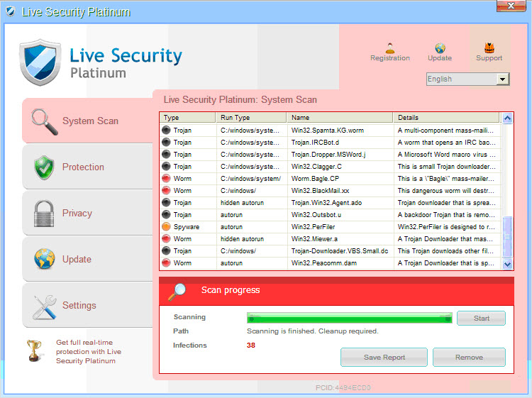
Task: Click the padlock Privacy icon
Action: (x=44, y=214)
